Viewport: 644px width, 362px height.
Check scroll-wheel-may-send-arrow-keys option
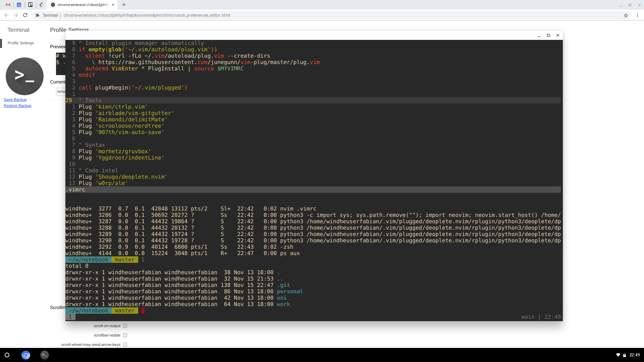tap(125, 345)
